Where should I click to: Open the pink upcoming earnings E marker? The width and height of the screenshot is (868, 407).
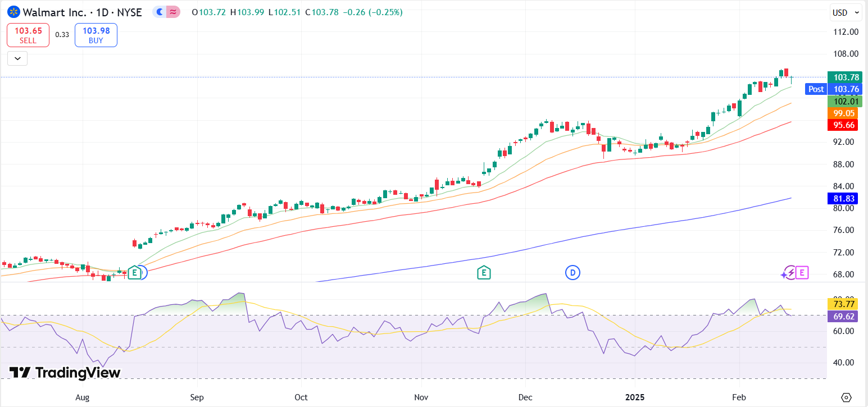click(802, 273)
